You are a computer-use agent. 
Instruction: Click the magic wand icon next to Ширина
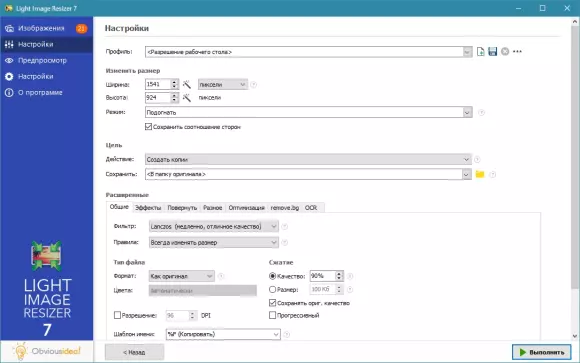(187, 85)
